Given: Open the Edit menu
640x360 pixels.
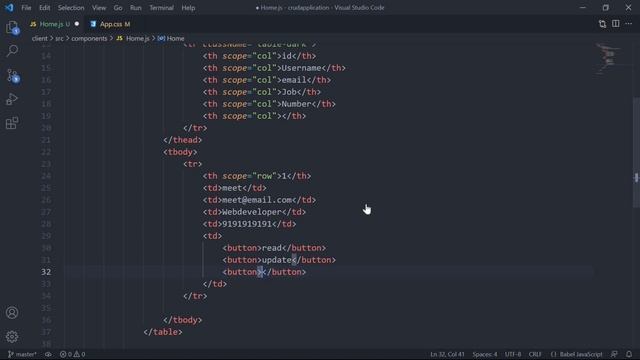Looking at the screenshot, I should point(44,8).
